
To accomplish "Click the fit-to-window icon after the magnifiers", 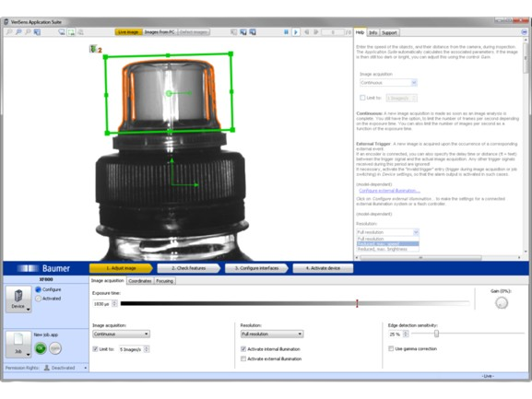I will tap(37, 32).
